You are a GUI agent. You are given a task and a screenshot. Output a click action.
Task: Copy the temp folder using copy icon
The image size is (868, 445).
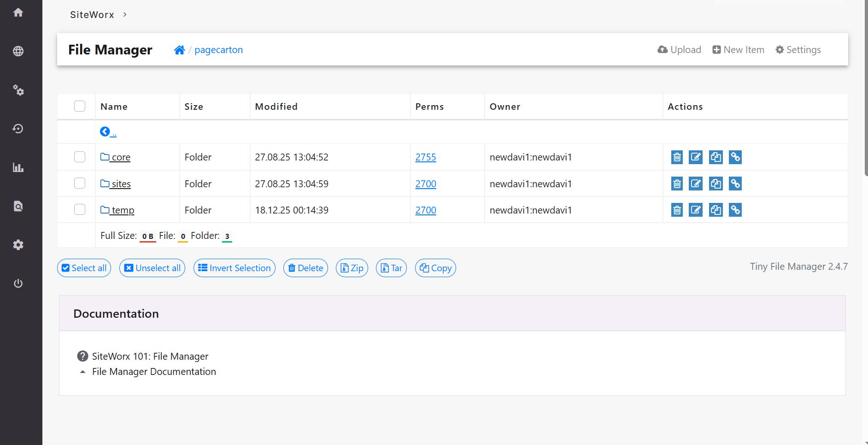716,210
